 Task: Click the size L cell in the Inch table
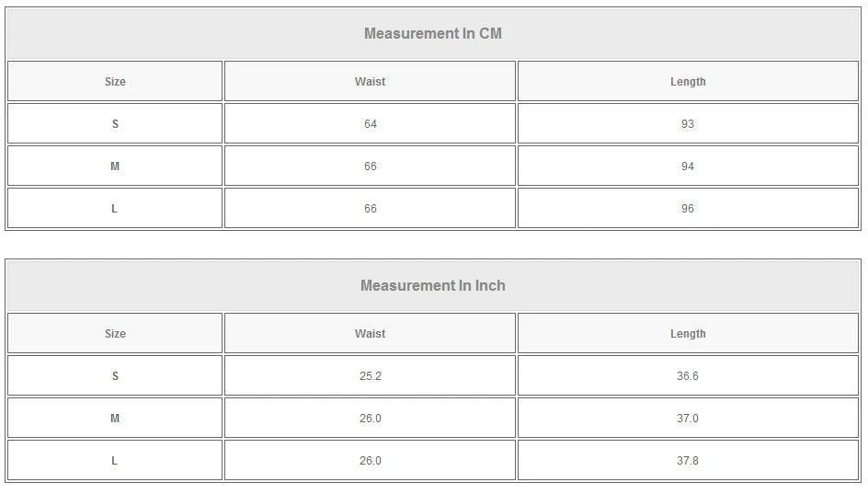pyautogui.click(x=115, y=461)
